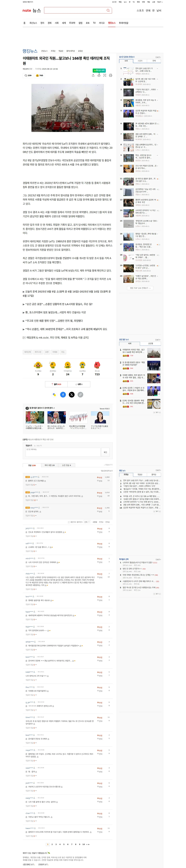
Task: Open the dental implant ad thumbnail
Action: click(78, 418)
